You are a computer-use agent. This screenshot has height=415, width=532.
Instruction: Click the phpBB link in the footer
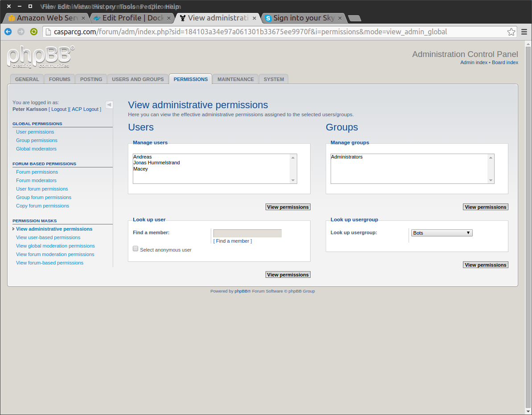pos(241,291)
